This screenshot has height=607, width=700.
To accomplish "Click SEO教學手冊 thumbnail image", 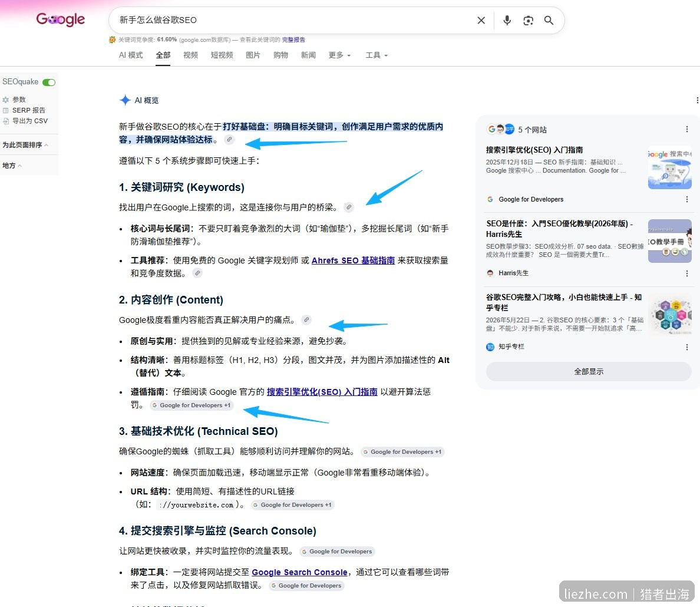I will (x=669, y=241).
